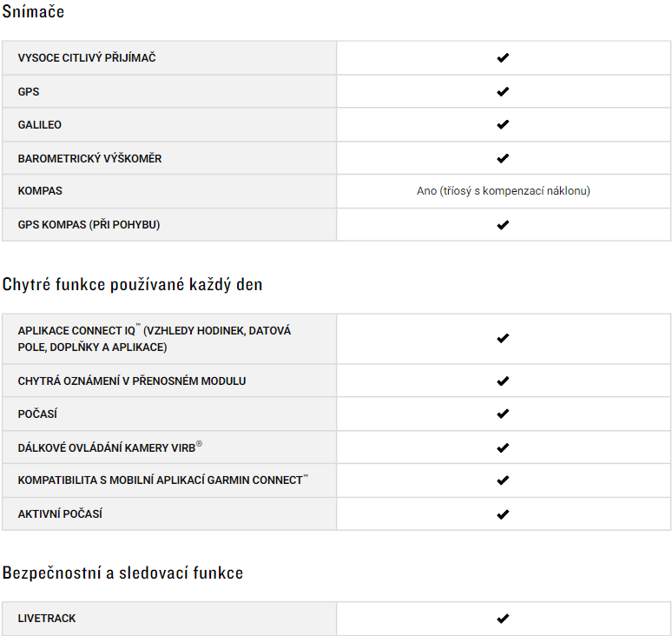The height and width of the screenshot is (636, 672).
Task: Click the Kompas value 'Ano (tříosý...)' text
Action: [x=504, y=191]
